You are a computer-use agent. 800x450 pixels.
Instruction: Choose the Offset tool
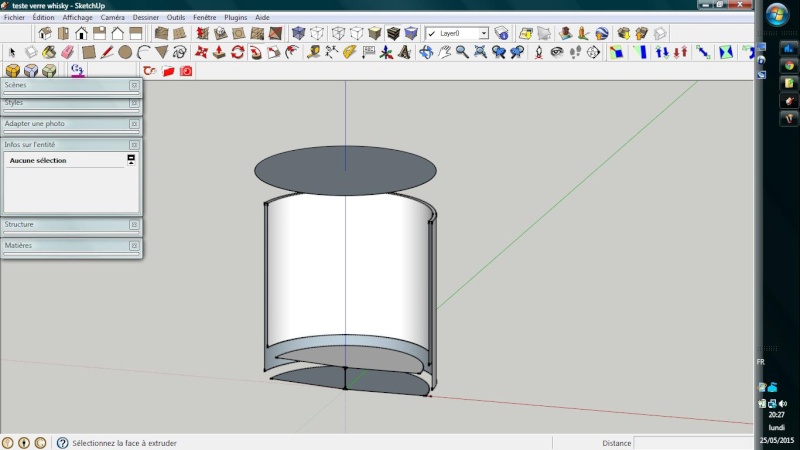coord(292,52)
